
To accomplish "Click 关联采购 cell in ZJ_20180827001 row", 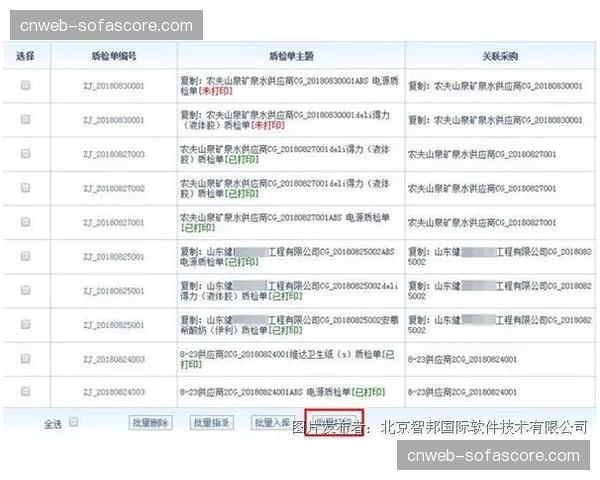I will pyautogui.click(x=482, y=222).
